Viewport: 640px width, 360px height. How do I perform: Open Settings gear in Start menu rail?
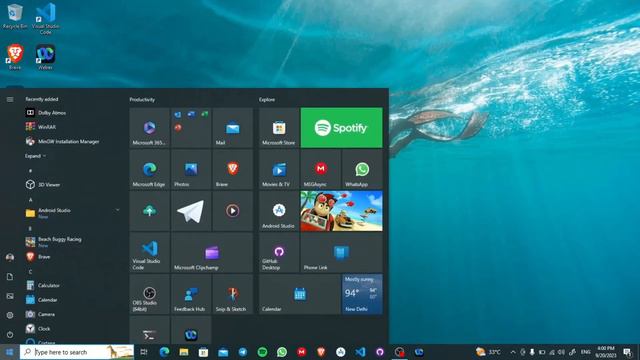point(10,315)
